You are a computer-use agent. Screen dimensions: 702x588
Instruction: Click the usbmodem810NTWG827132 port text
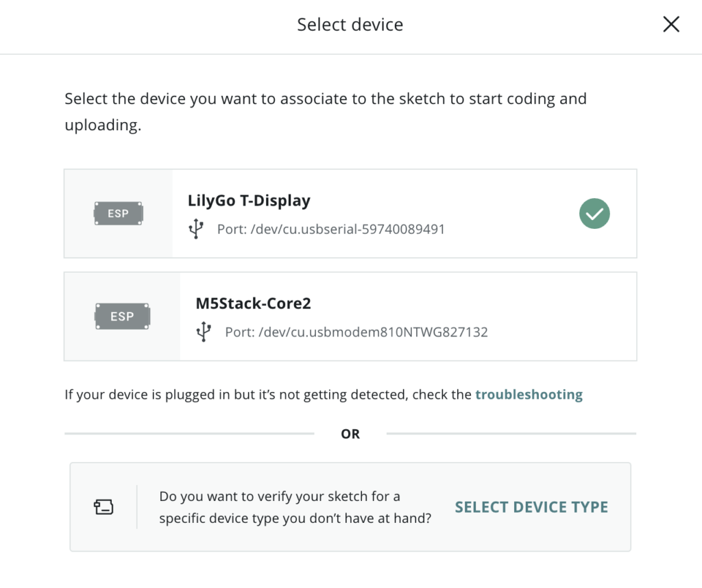(356, 332)
